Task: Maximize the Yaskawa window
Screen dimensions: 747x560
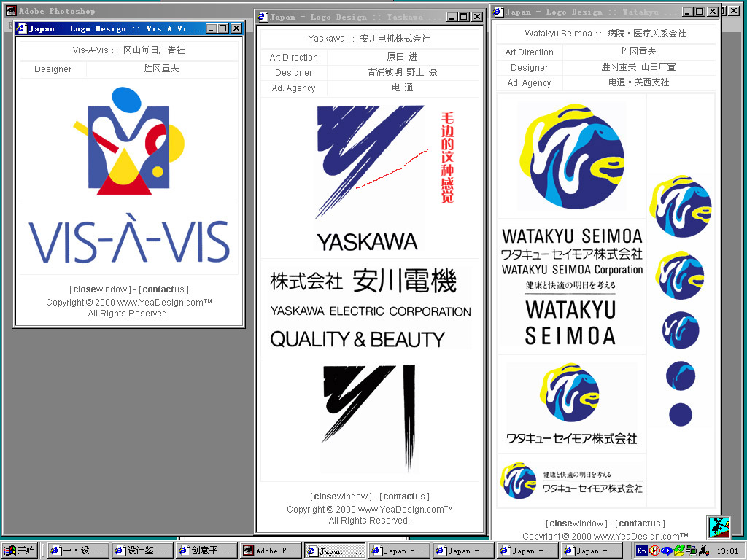Action: pyautogui.click(x=463, y=17)
